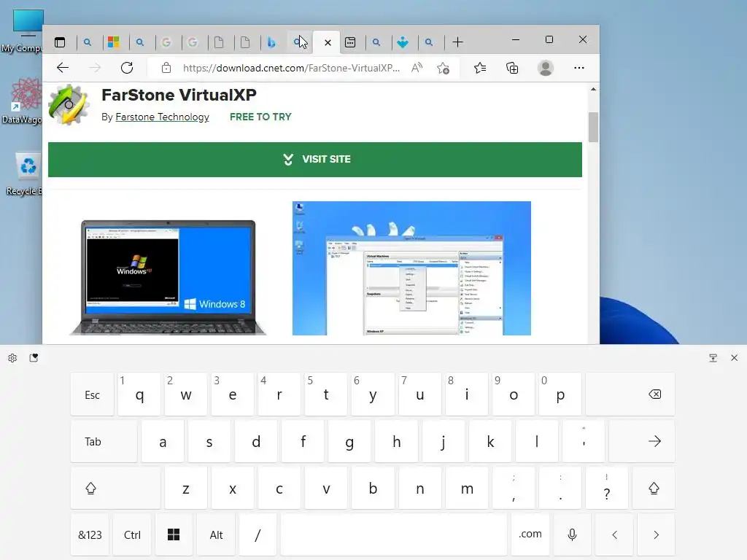Tap the w key

click(x=186, y=394)
